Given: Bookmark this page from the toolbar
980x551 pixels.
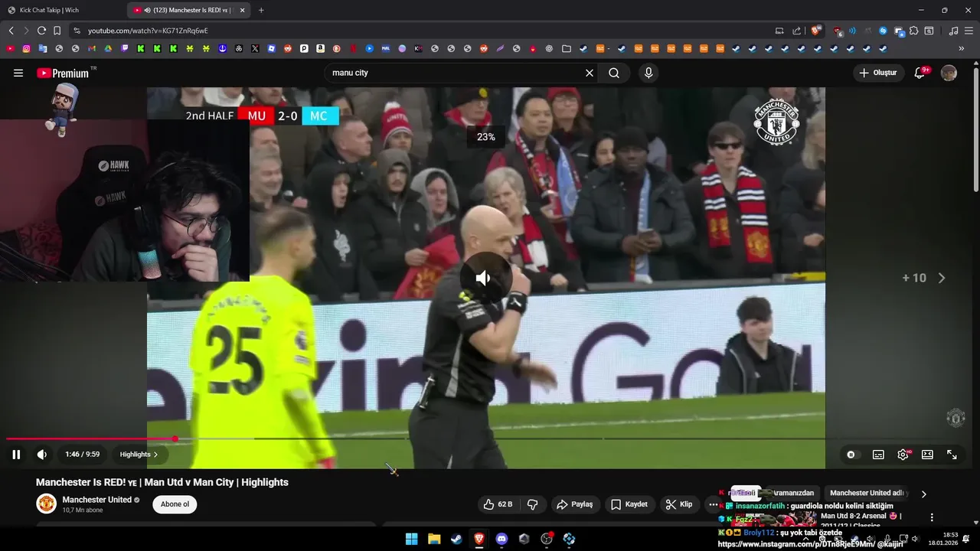Looking at the screenshot, I should pyautogui.click(x=57, y=31).
